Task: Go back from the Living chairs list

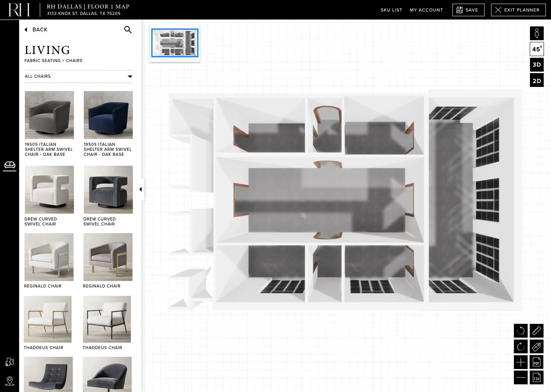Action: point(36,29)
